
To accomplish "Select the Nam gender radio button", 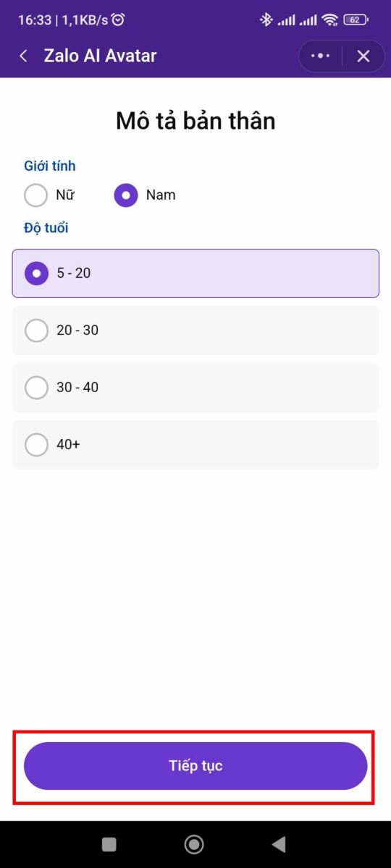I will (x=126, y=195).
